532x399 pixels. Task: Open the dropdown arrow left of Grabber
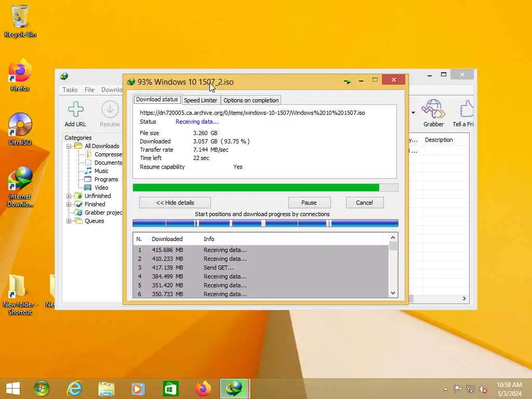[413, 113]
